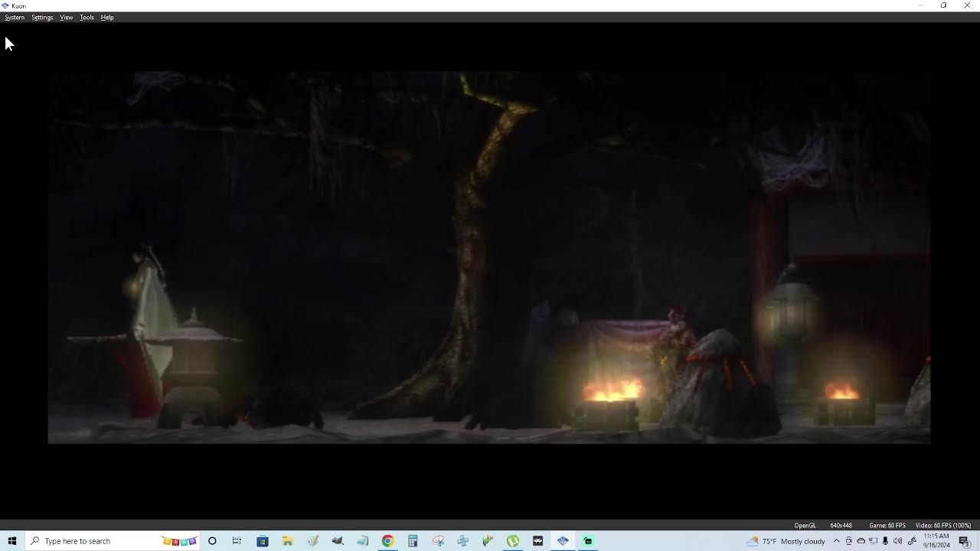Open the clock showing 11:15 AM
The width and height of the screenshot is (980, 551).
937,541
